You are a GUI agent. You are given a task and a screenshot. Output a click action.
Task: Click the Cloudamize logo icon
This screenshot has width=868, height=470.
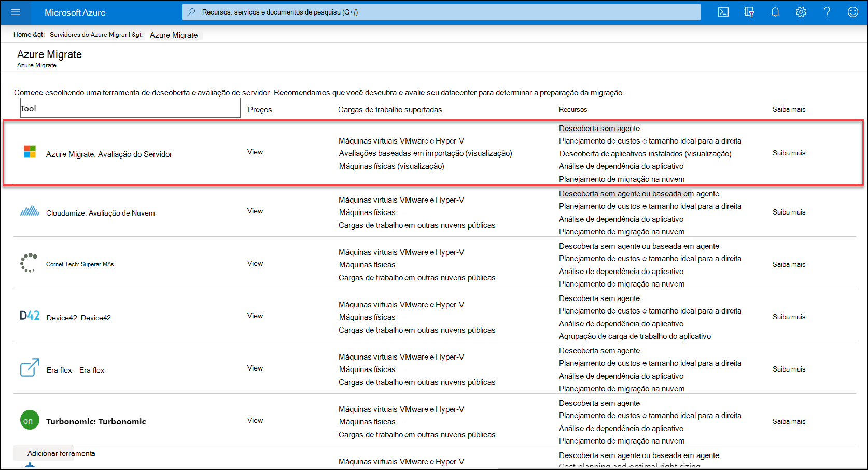click(x=30, y=210)
